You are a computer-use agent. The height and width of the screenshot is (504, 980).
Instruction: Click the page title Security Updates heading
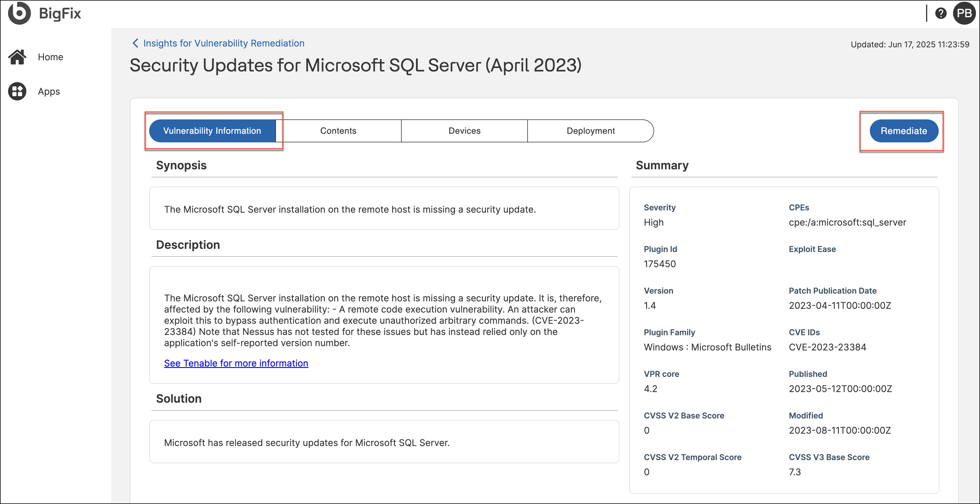click(355, 65)
